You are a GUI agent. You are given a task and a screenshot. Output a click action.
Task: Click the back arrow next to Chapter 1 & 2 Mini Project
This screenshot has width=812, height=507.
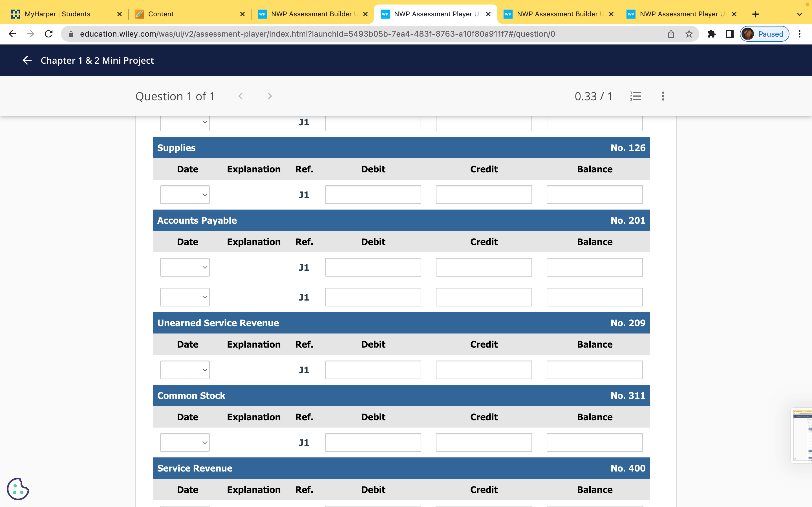[27, 60]
